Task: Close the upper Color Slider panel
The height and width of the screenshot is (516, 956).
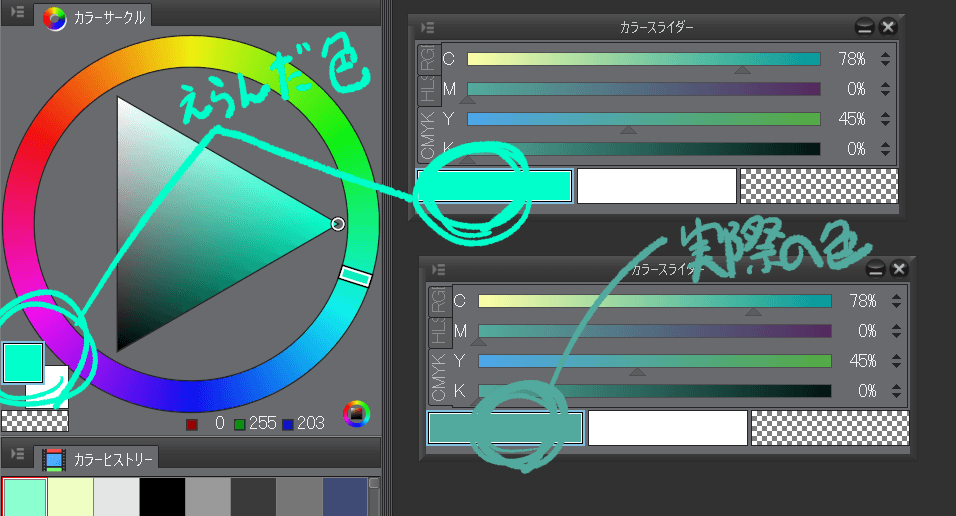Action: [888, 27]
